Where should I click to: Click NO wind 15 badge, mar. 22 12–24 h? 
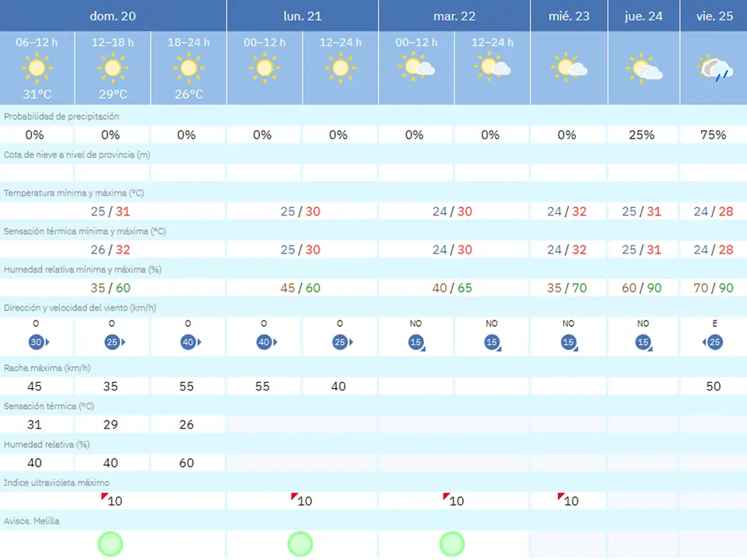point(493,343)
